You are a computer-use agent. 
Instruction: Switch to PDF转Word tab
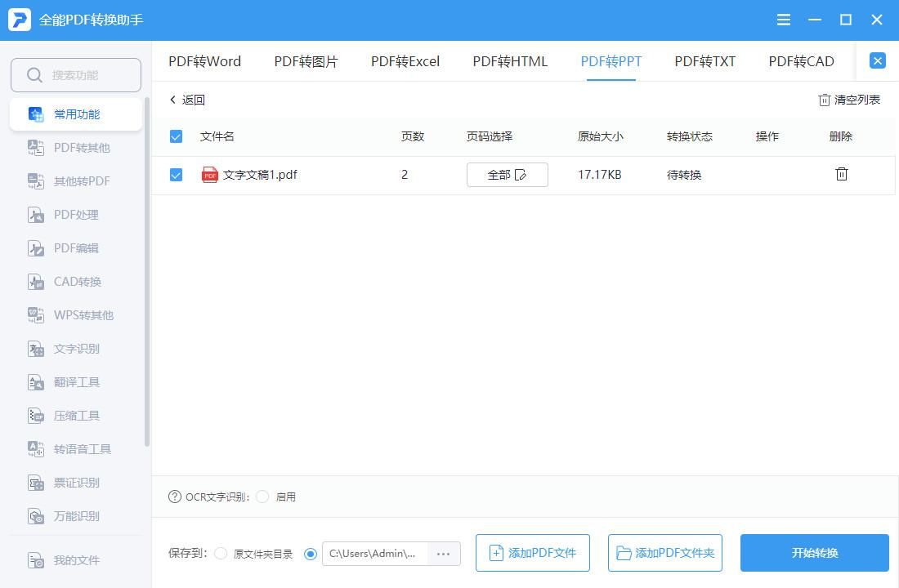(204, 61)
